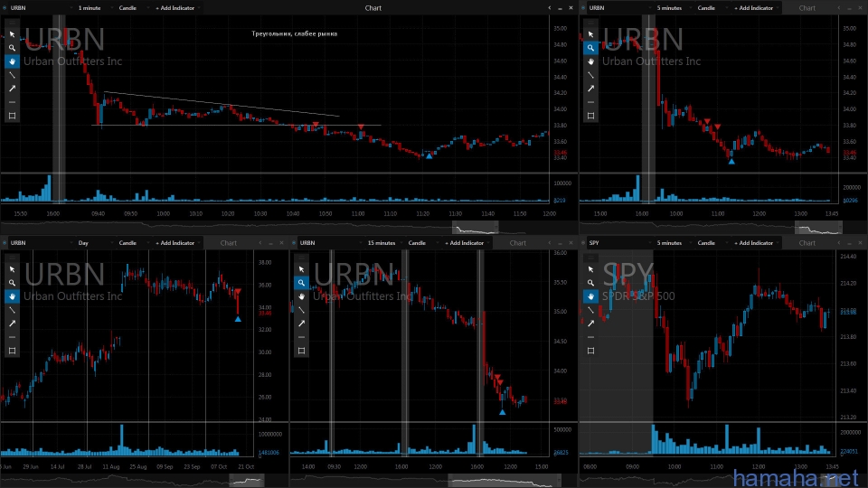Activate zoom magnifier tool in 1-minute URBN chart
The width and height of the screenshot is (868, 488).
12,48
